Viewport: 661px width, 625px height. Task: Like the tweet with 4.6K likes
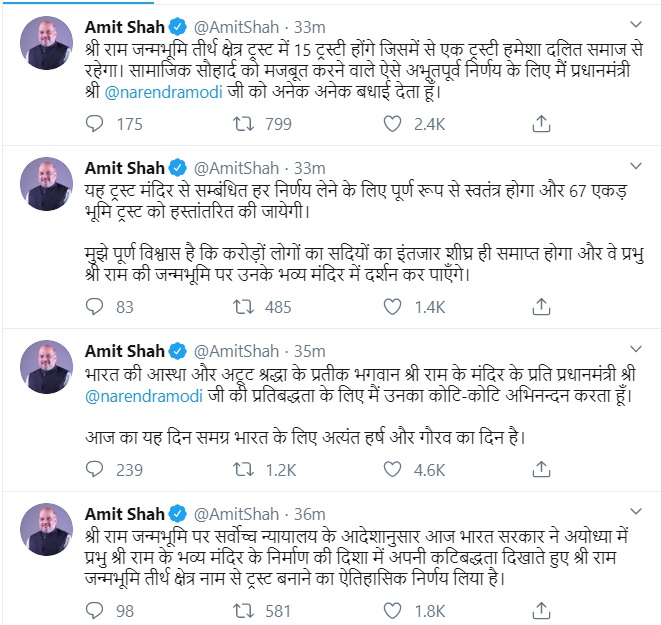coord(392,469)
